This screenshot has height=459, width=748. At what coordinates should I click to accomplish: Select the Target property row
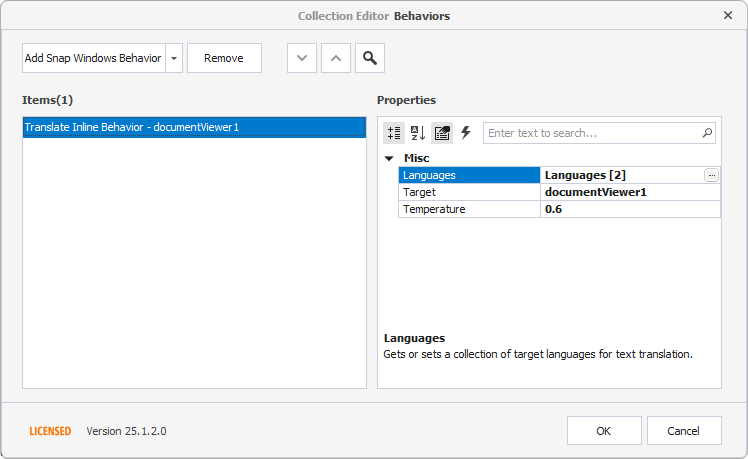point(469,192)
